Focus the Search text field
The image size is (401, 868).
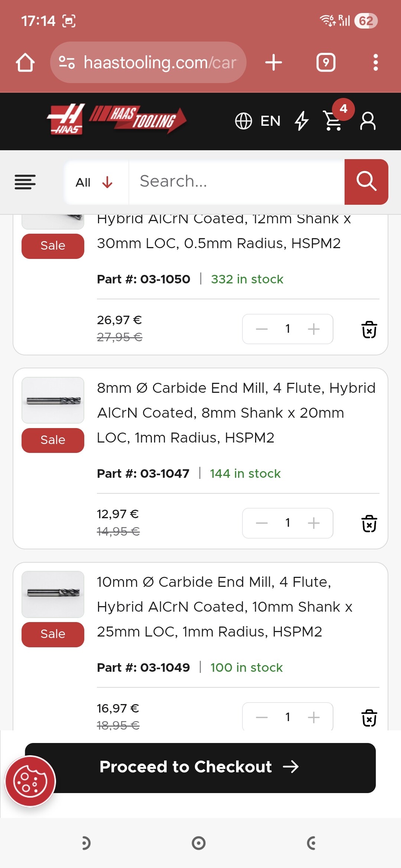click(x=236, y=182)
